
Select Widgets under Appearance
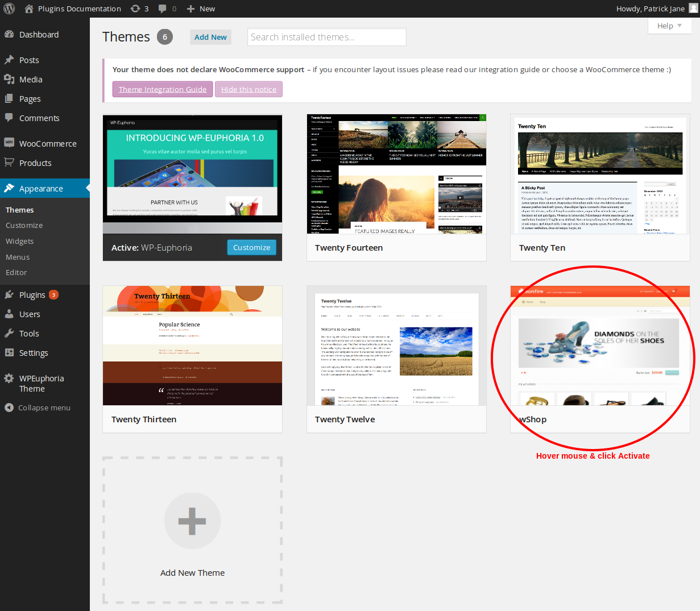pyautogui.click(x=19, y=241)
